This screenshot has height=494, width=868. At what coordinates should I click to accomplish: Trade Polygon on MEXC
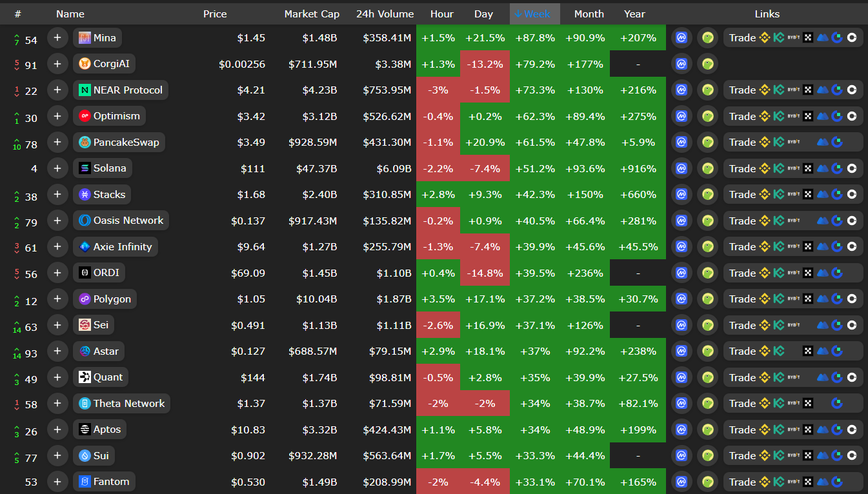click(x=823, y=299)
